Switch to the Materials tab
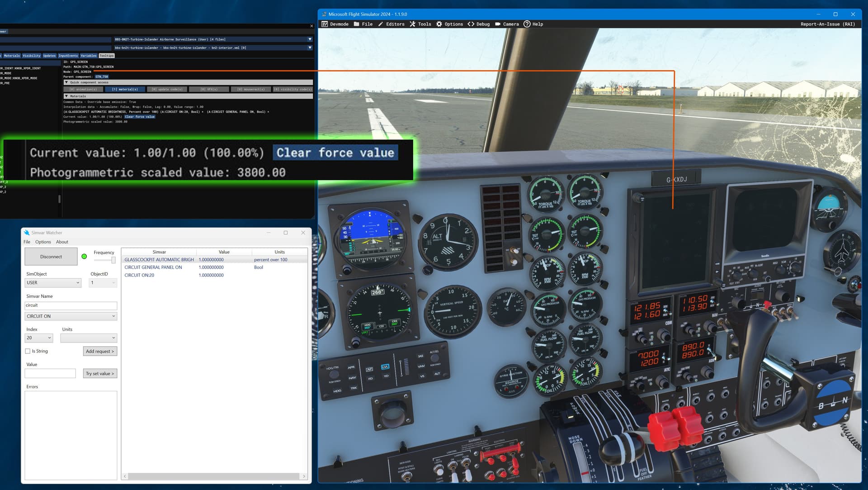The image size is (868, 490). point(12,56)
